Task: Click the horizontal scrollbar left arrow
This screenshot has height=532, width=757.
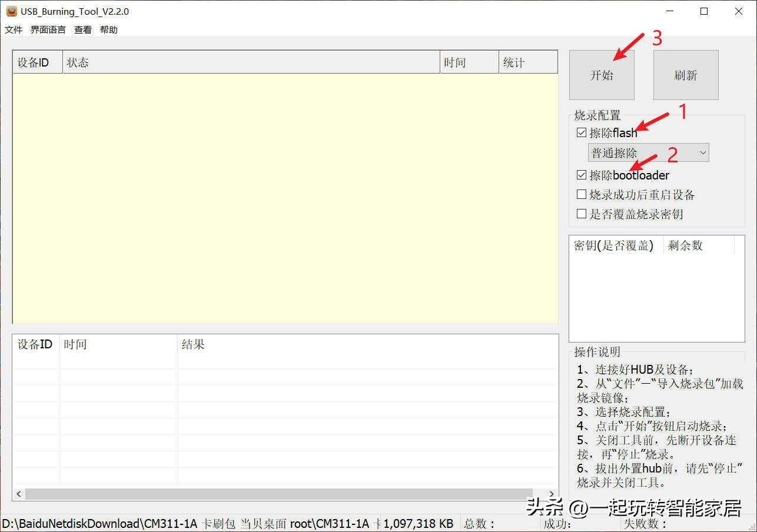Action: pyautogui.click(x=19, y=494)
